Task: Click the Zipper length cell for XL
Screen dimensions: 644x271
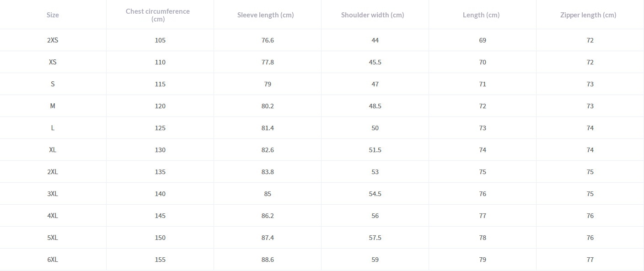Action: point(590,150)
